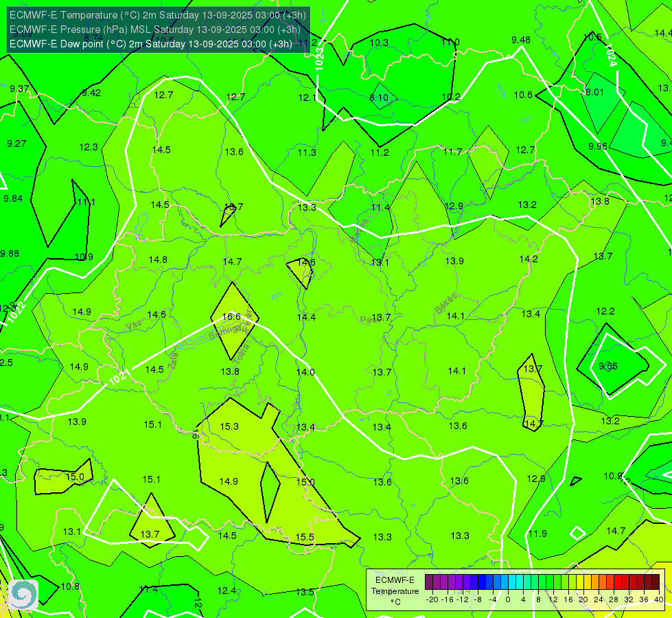Click the 11.9 temperature value
The height and width of the screenshot is (618, 672).
(x=537, y=534)
